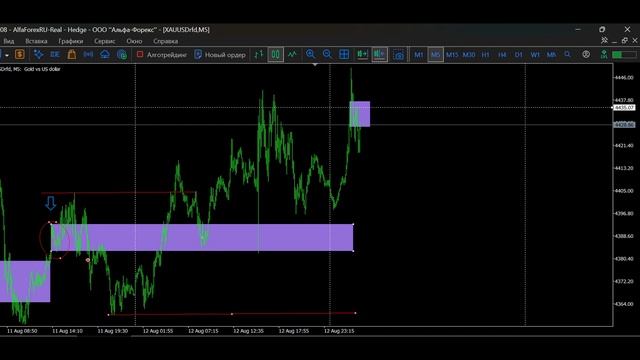This screenshot has width=640, height=360.
Task: Click the Gold vs US dollar chart title
Action: [42, 69]
